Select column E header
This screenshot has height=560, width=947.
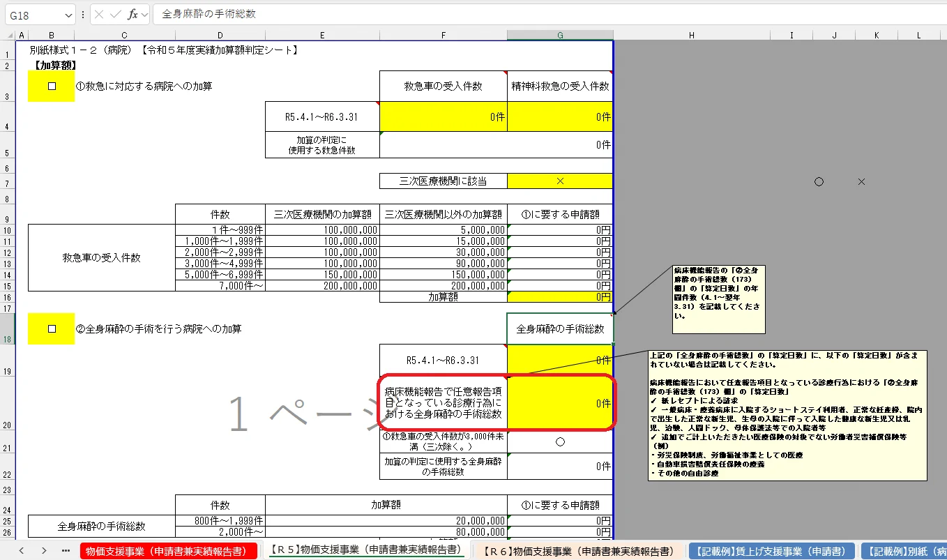[322, 36]
